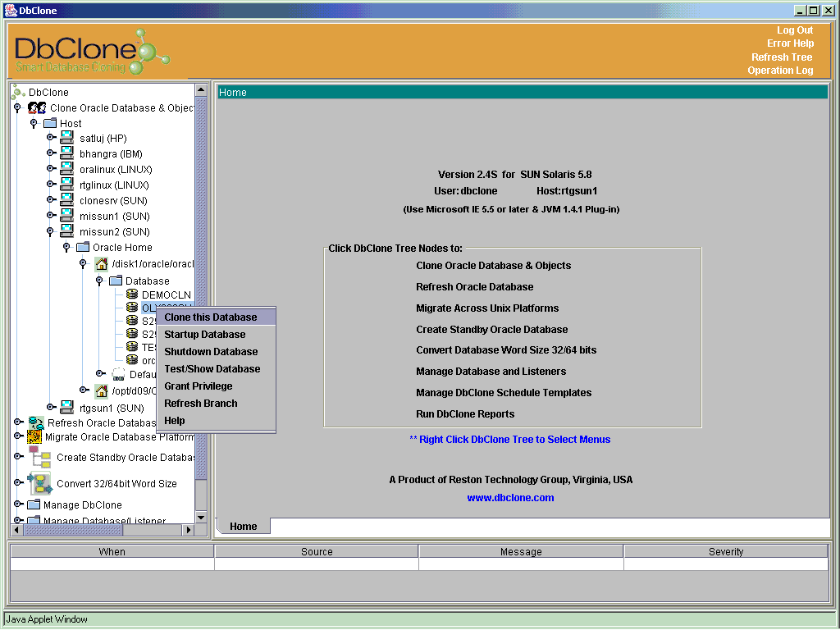Screen dimensions: 840x630
Task: Select the Manage DbClone folder icon
Action: click(34, 504)
